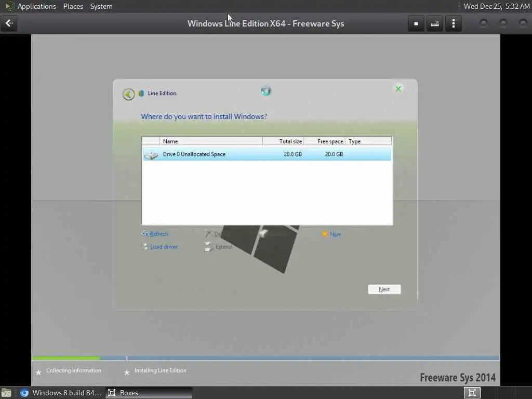Screen dimensions: 532x399
Task: Click the Extend drives icon
Action: 208,247
